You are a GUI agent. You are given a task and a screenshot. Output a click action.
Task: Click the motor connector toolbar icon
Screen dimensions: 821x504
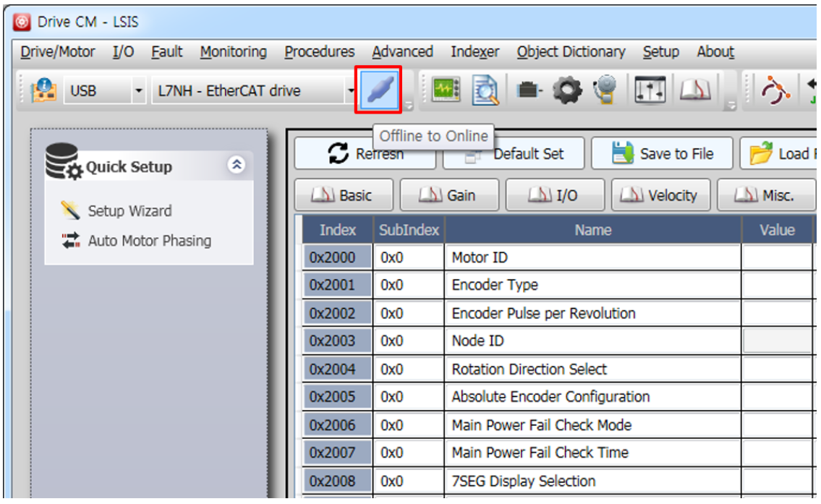click(x=529, y=90)
